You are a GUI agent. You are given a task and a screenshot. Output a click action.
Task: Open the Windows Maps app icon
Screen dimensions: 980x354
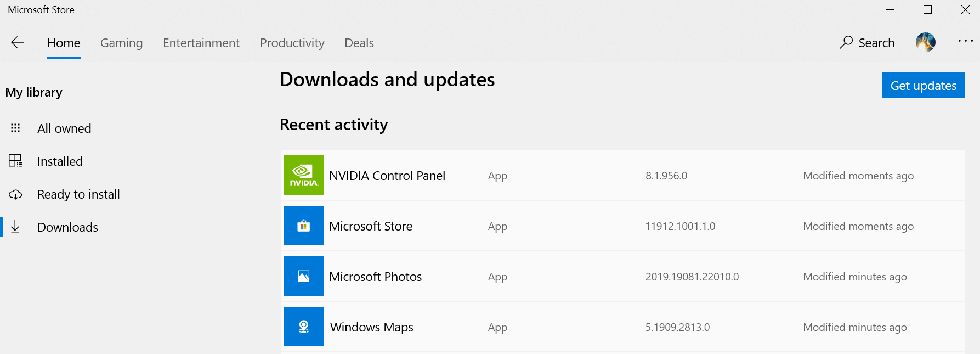coord(304,327)
